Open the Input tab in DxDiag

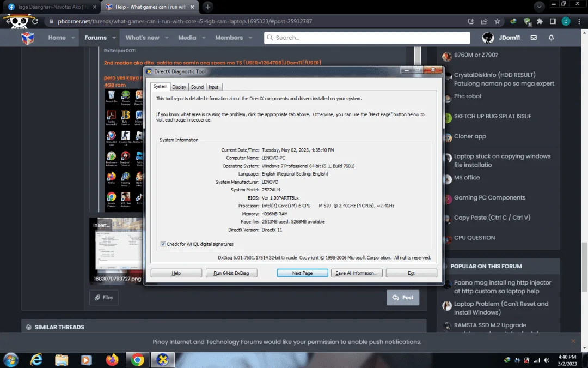(x=213, y=87)
